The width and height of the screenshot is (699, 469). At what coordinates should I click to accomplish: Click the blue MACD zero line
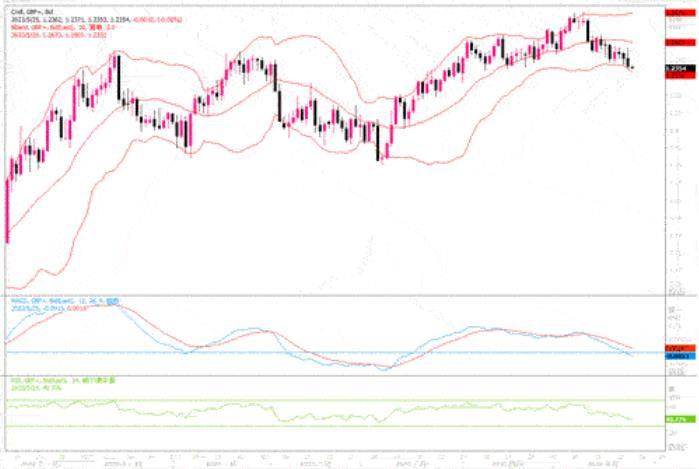pos(335,352)
